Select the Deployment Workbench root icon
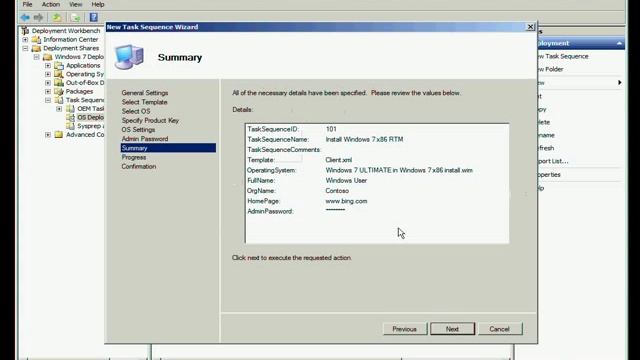This screenshot has height=360, width=640. [25, 31]
